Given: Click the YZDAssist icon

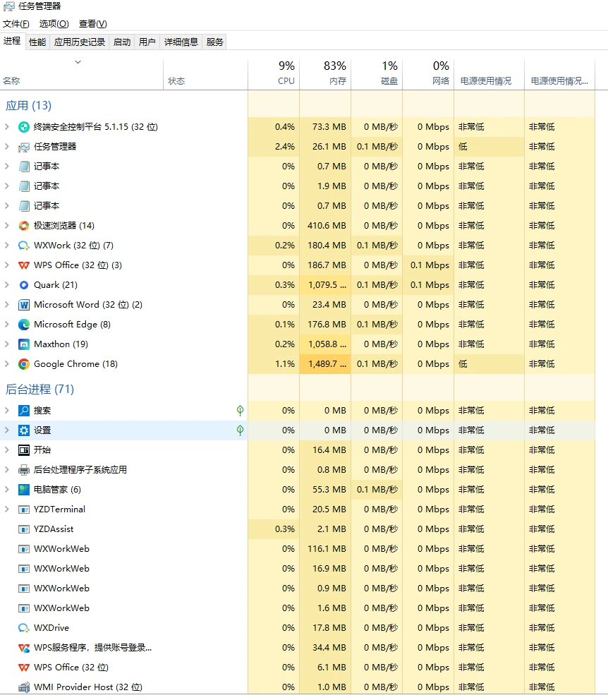Looking at the screenshot, I should [24, 529].
